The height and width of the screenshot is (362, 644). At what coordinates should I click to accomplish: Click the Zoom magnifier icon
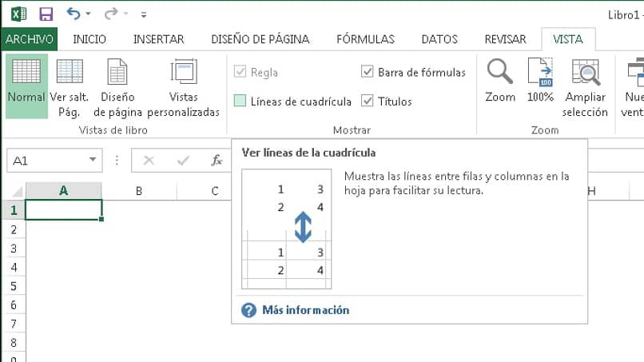500,82
